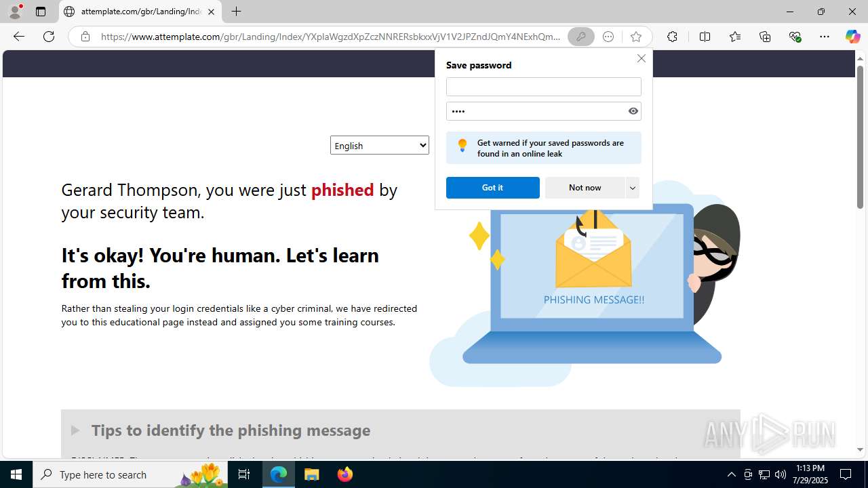Expand the Not now dropdown arrow
Viewport: 868px width, 488px height.
pos(632,188)
